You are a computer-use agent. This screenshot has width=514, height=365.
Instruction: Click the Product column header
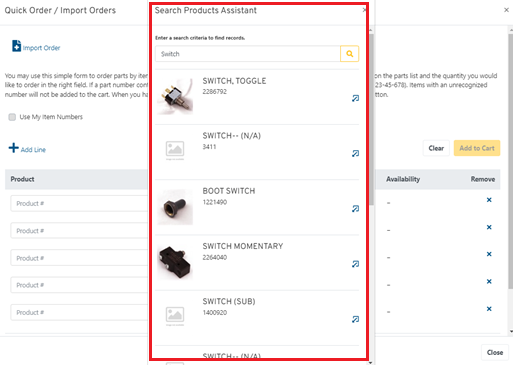(22, 179)
